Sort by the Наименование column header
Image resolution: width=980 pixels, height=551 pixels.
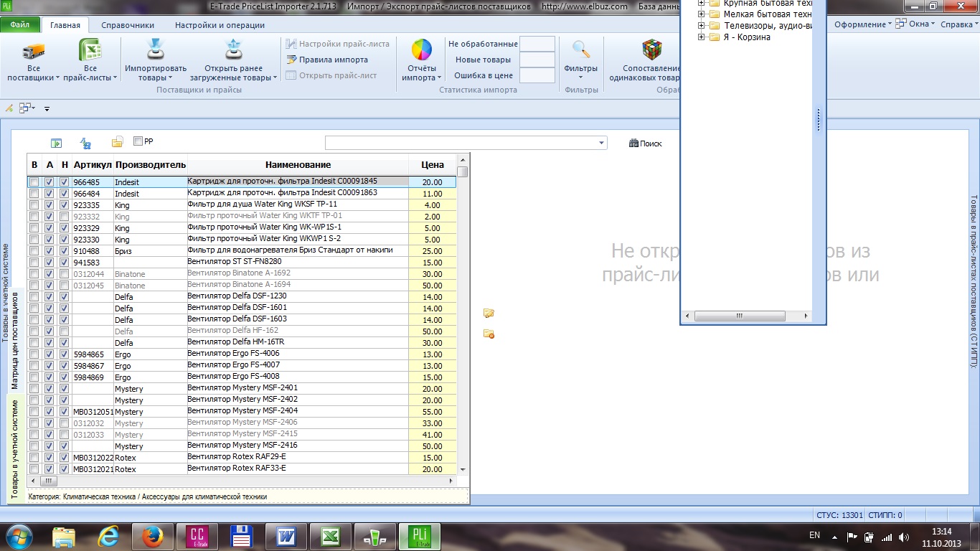pos(298,165)
